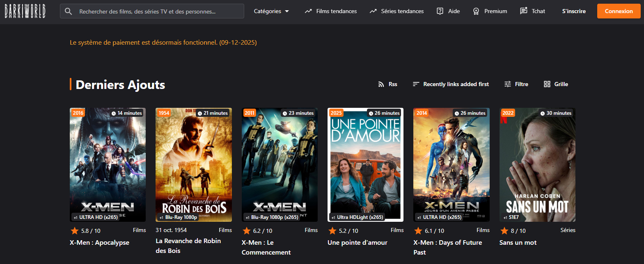Click title 'La Revanche de Robin des Bois'

point(188,246)
